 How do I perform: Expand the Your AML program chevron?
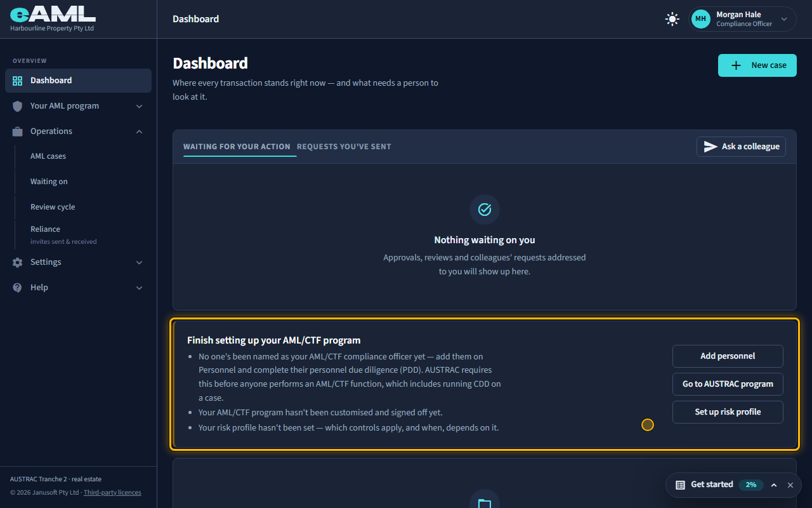140,106
